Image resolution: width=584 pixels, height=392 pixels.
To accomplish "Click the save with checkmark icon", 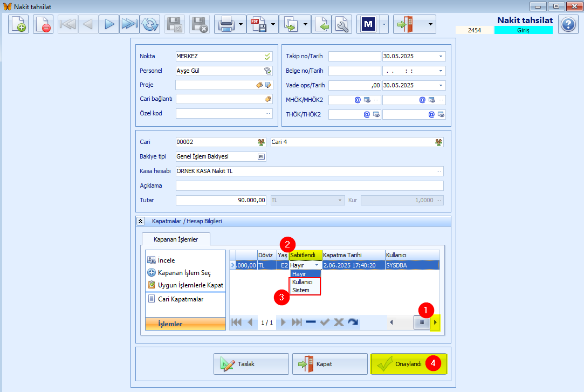I will click(175, 25).
